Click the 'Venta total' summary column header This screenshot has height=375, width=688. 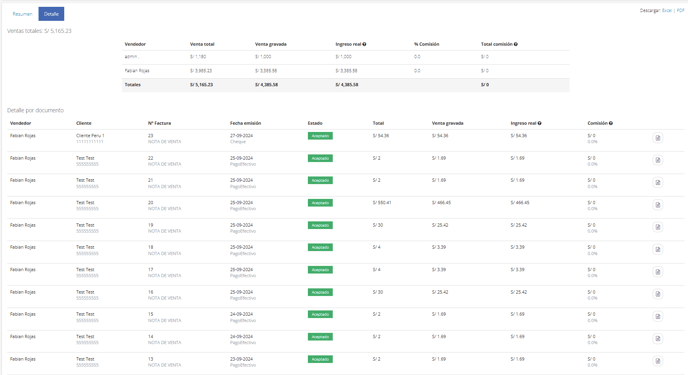click(x=202, y=44)
